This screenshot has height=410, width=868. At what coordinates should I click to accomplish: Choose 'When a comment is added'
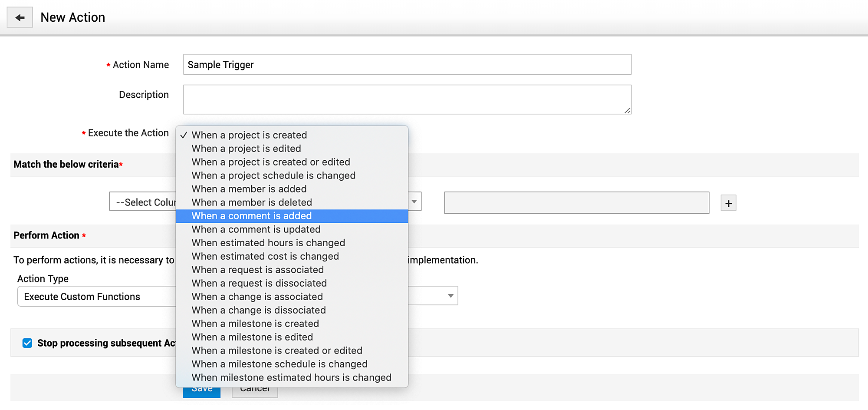[x=252, y=216]
